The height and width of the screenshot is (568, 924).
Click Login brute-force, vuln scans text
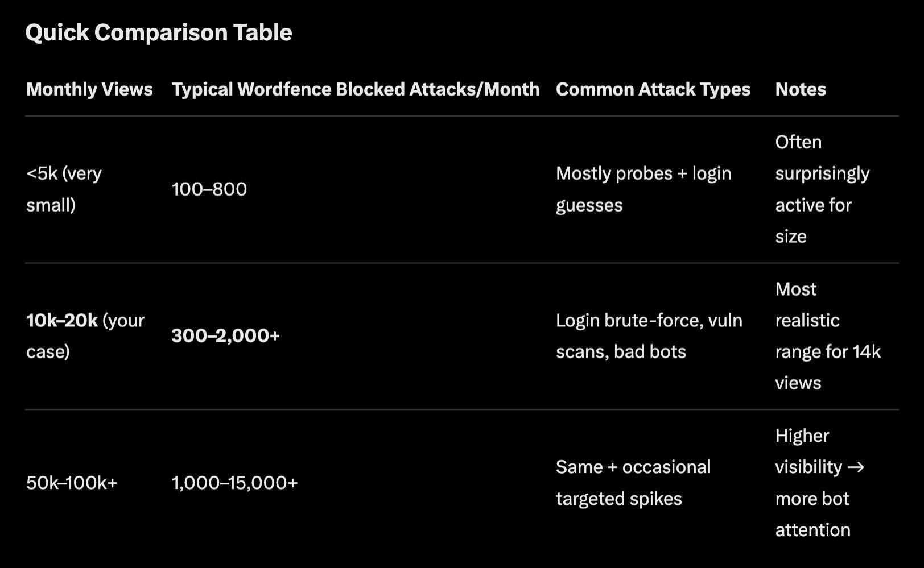(649, 321)
